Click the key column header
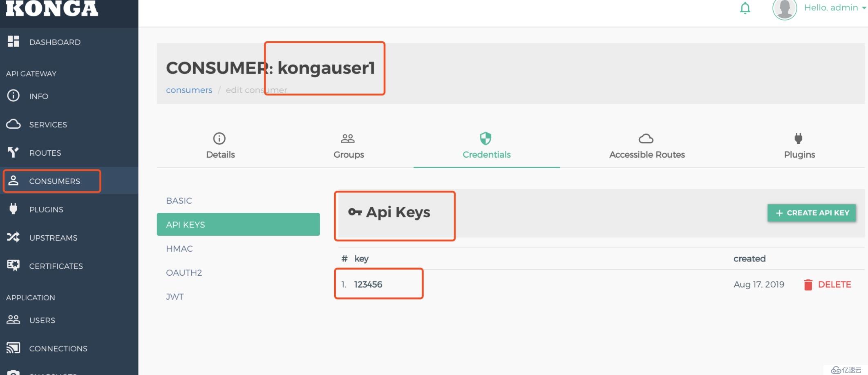The image size is (868, 375). coord(361,259)
